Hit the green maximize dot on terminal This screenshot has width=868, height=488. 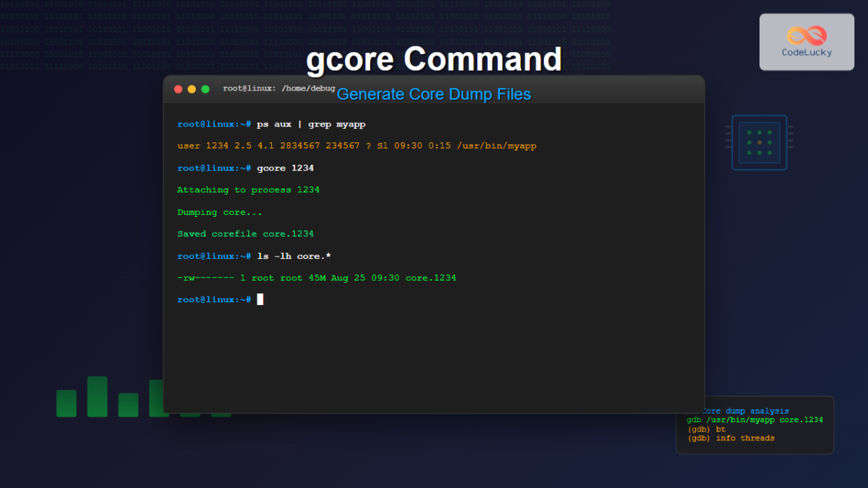click(x=205, y=89)
